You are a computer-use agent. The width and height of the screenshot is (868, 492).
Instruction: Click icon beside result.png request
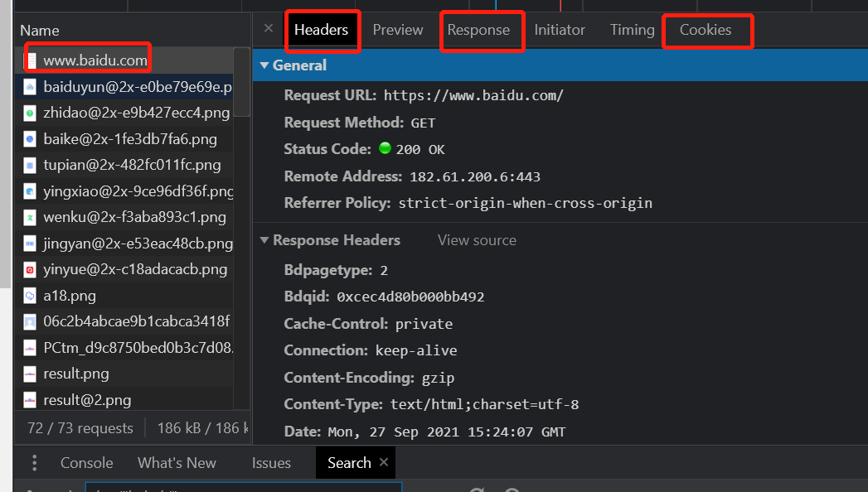(x=30, y=374)
